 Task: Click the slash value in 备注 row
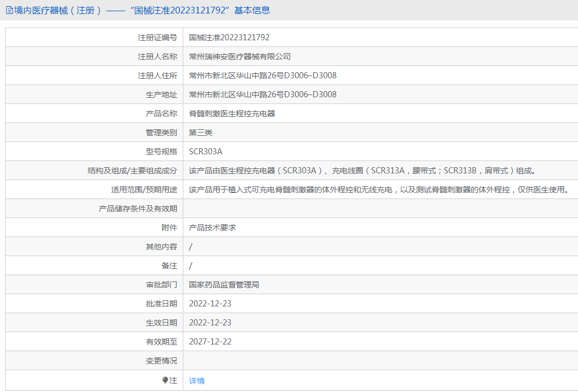click(191, 266)
